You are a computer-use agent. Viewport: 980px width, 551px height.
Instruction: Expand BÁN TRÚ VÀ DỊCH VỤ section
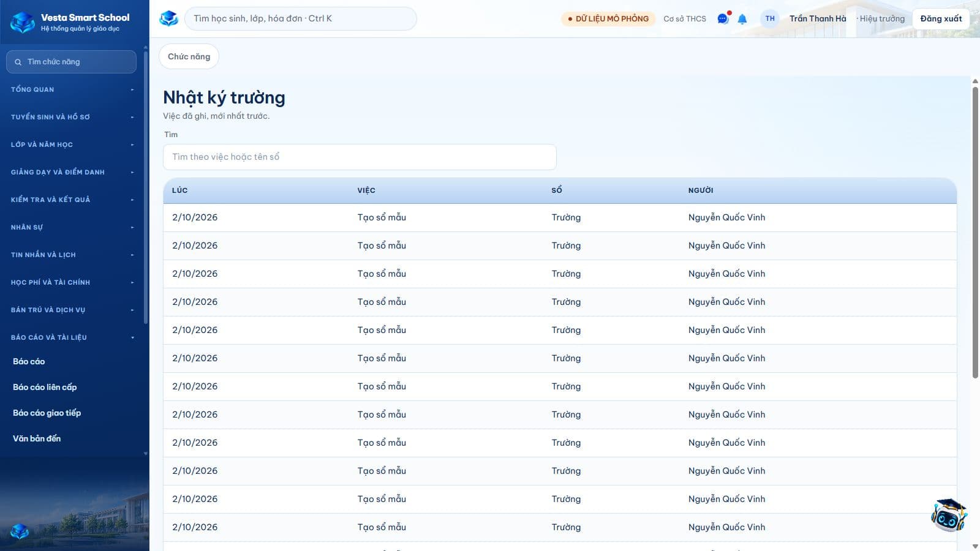(x=73, y=310)
